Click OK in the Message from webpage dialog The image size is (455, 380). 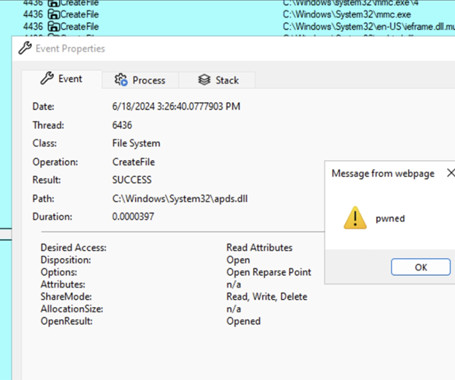pos(421,267)
